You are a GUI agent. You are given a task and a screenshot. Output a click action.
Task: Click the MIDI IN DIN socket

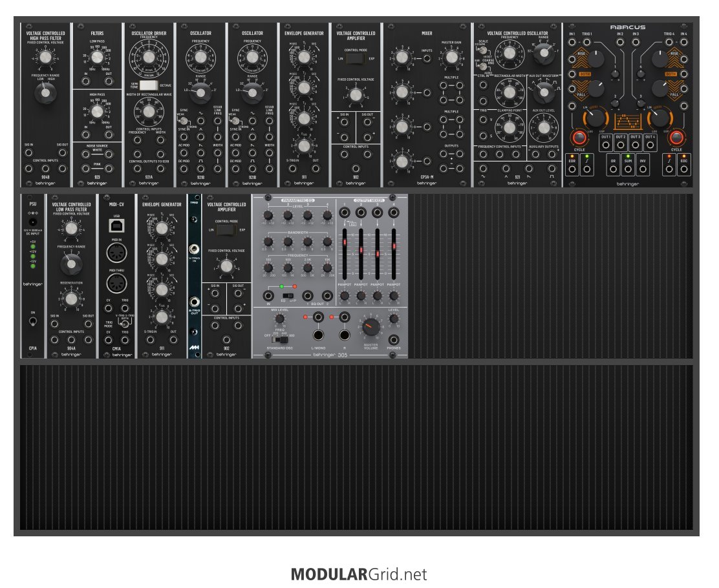pyautogui.click(x=116, y=253)
